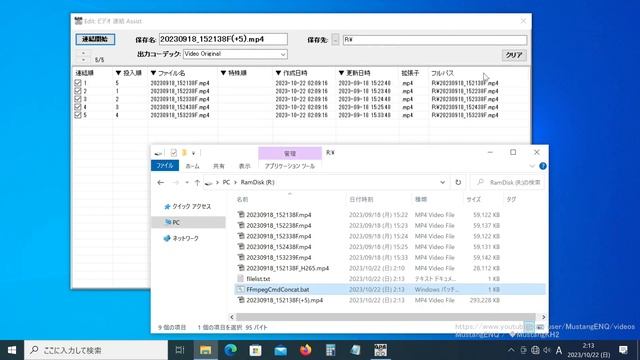
Task: Open the Calculator taskbar icon
Action: (x=331, y=350)
